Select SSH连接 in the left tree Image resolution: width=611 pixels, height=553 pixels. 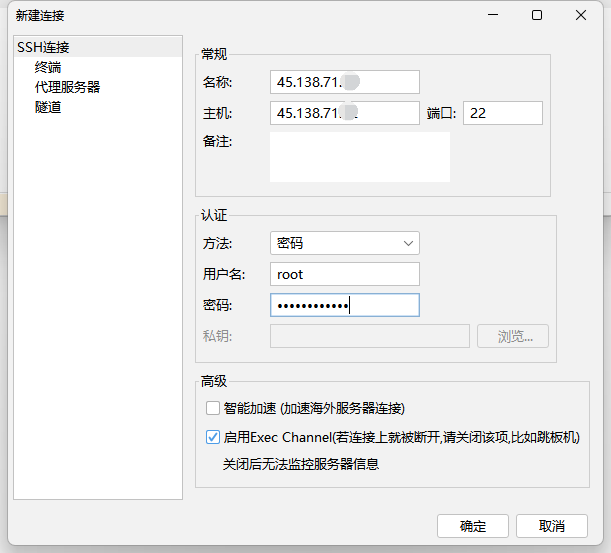coord(43,47)
